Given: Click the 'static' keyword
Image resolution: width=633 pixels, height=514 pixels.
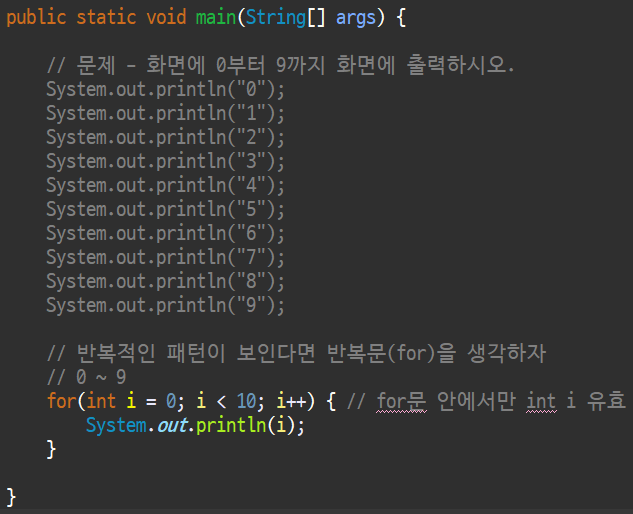Looking at the screenshot, I should (106, 17).
